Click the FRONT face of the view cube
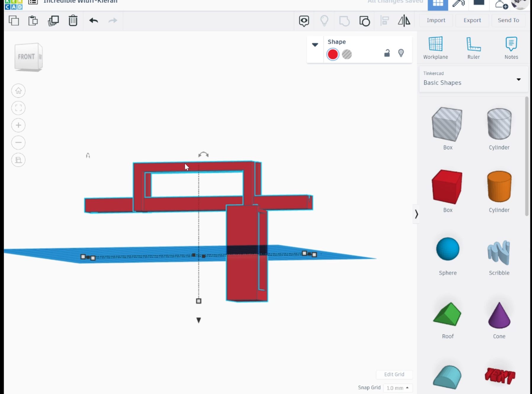 (26, 57)
